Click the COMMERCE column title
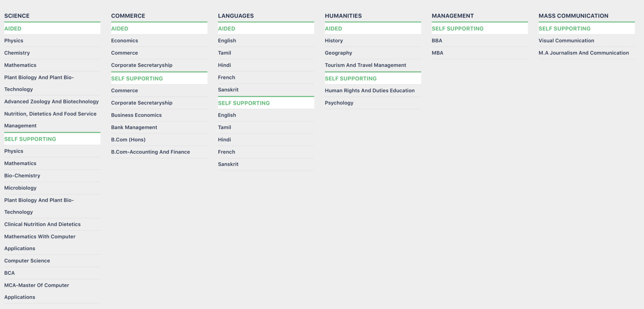644x309 pixels. (x=128, y=16)
